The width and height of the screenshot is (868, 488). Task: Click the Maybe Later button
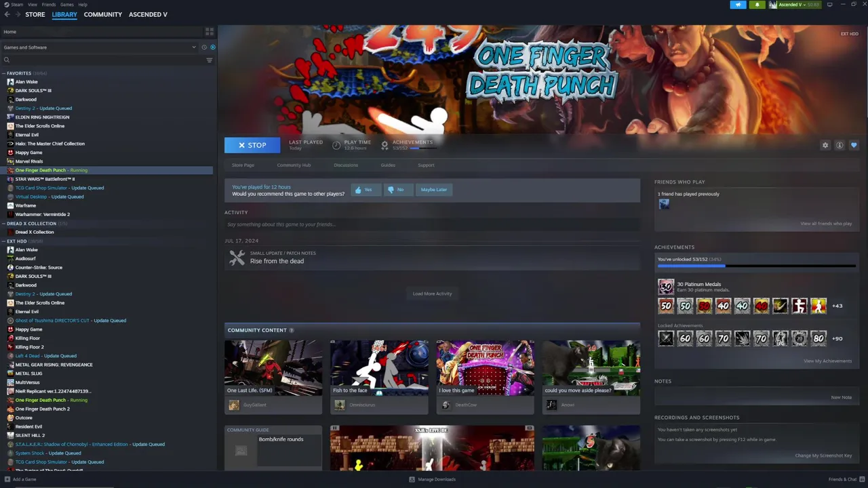pyautogui.click(x=434, y=190)
